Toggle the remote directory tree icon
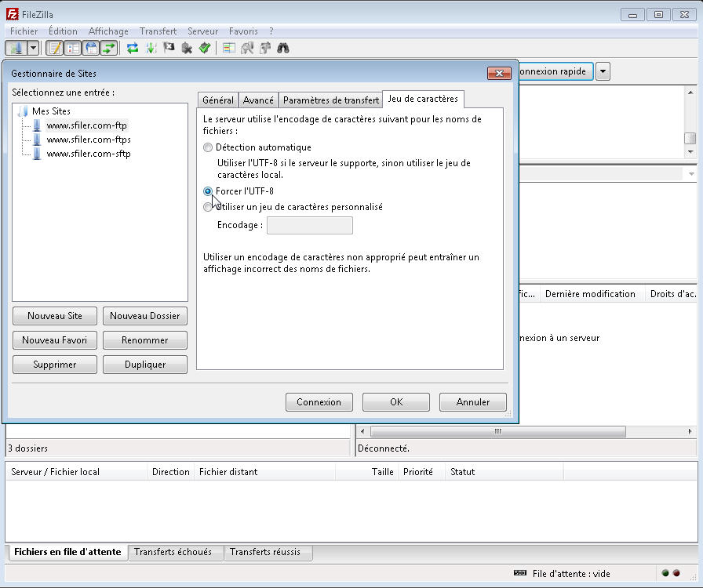The image size is (703, 588). [91, 48]
